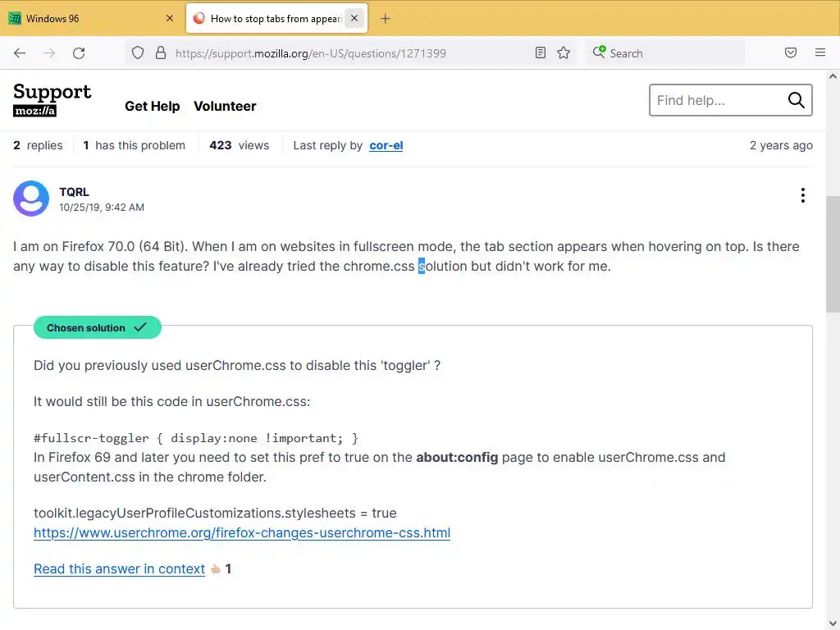Click the forward navigation arrow

coord(49,53)
